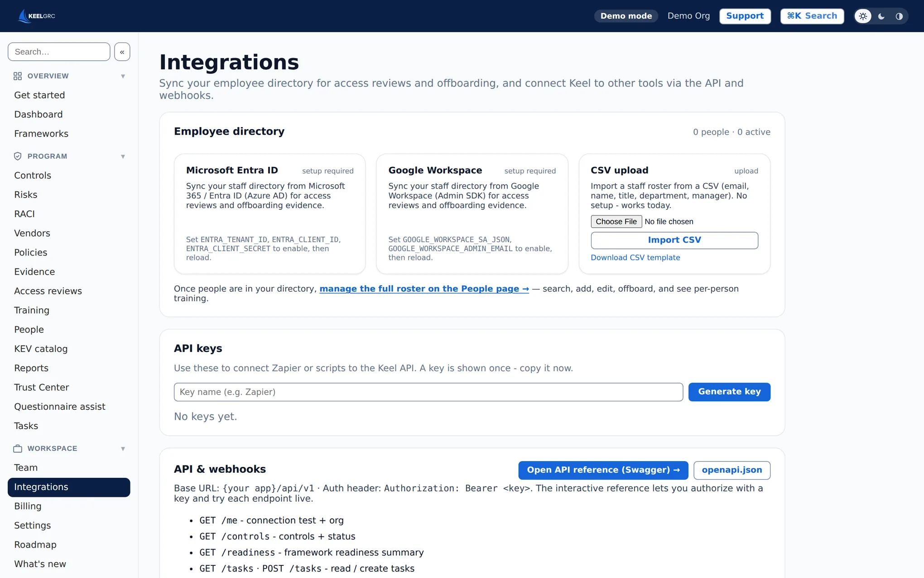This screenshot has width=924, height=578.
Task: Click Choose File for CSV upload
Action: (x=616, y=222)
